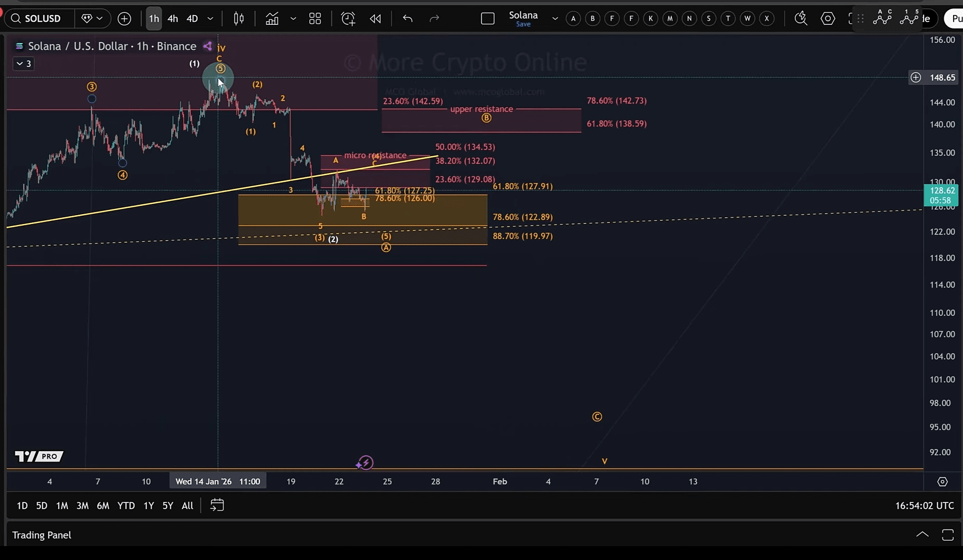Click the 88.70% (119.97) Fibonacci label
963x560 pixels.
point(522,236)
